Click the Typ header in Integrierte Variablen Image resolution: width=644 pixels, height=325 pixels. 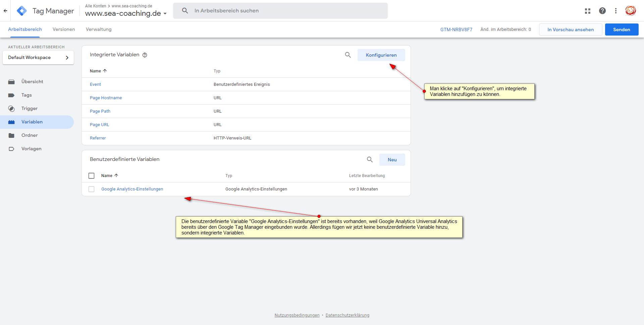217,71
